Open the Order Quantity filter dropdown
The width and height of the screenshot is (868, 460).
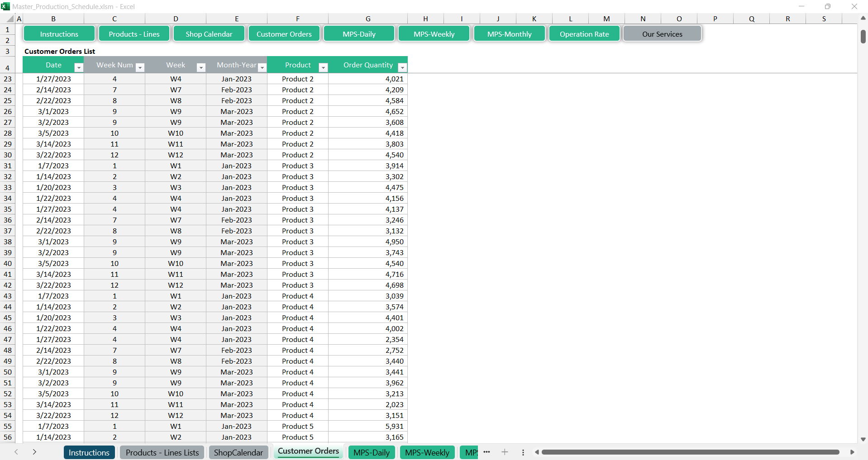point(402,68)
